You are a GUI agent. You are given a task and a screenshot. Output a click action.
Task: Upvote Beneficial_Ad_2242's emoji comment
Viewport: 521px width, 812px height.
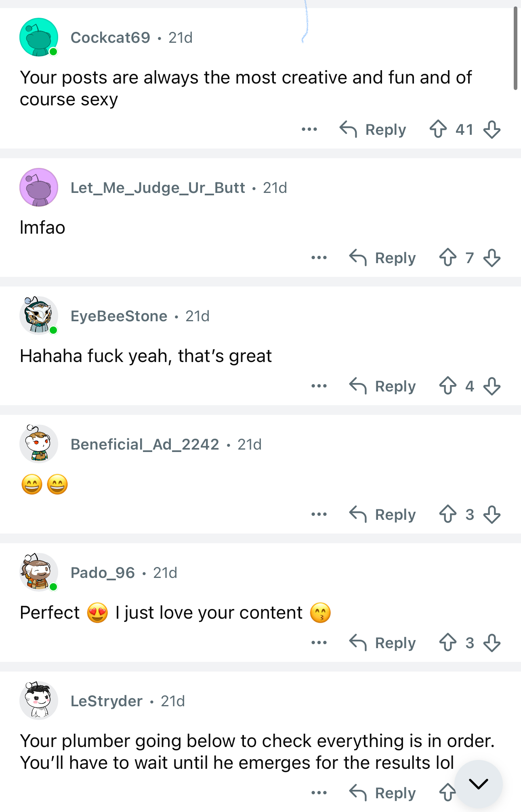coord(448,514)
